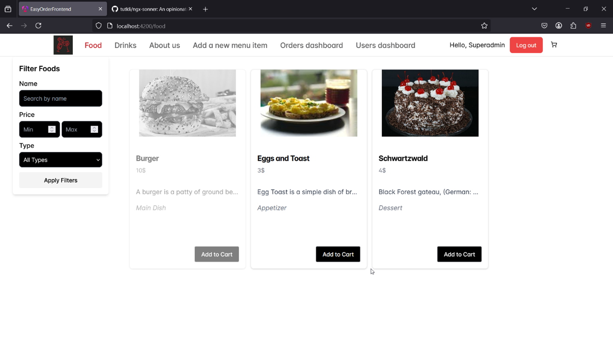Open the shopping cart icon

[x=554, y=45]
